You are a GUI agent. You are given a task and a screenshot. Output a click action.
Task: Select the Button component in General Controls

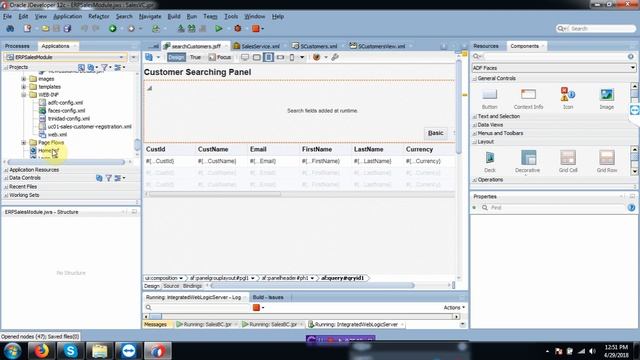(x=489, y=99)
